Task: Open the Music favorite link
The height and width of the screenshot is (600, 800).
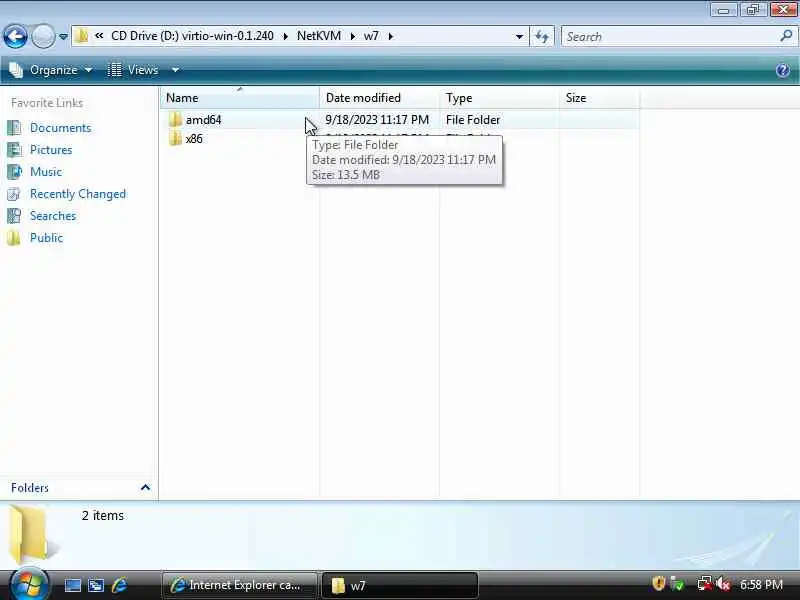Action: point(46,171)
